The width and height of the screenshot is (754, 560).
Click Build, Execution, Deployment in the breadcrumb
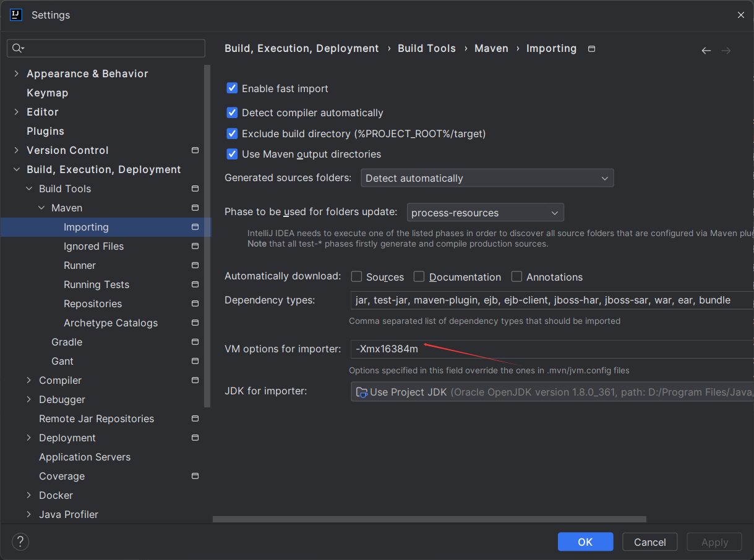click(x=301, y=48)
